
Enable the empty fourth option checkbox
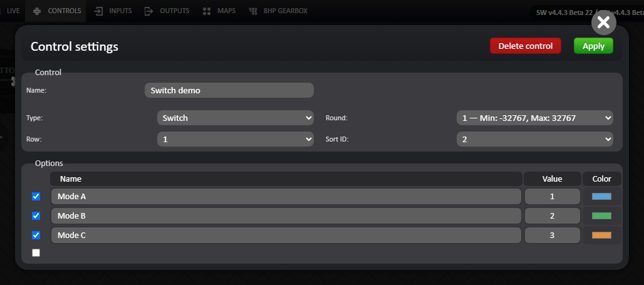point(36,252)
